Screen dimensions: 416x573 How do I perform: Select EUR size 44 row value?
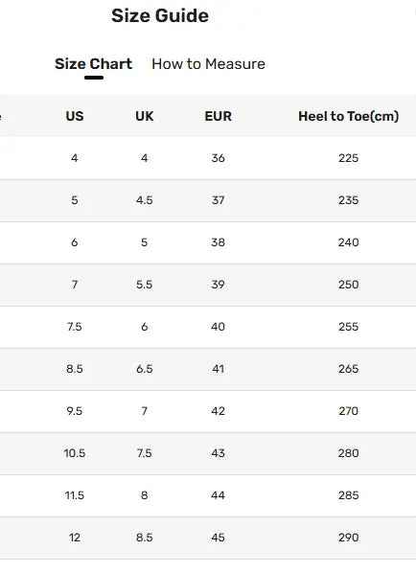click(218, 495)
